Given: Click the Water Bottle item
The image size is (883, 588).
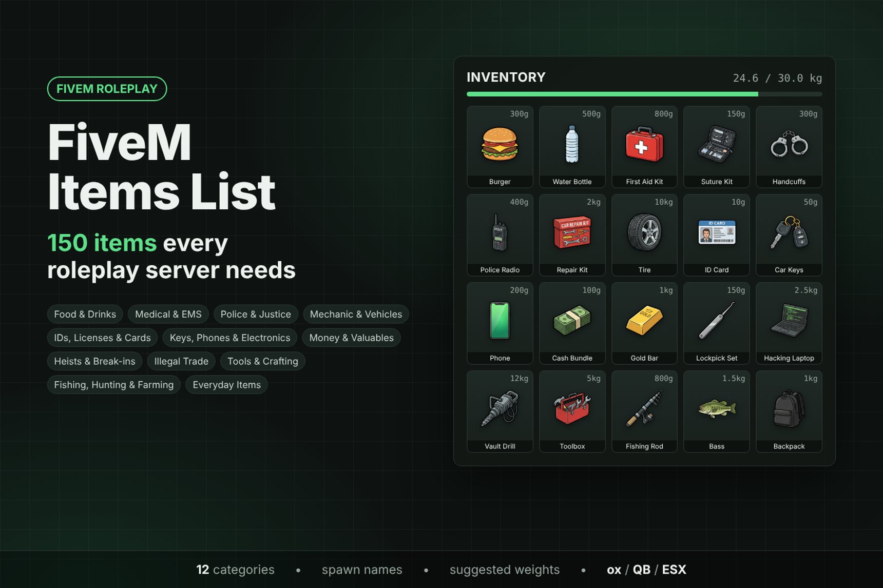Looking at the screenshot, I should (572, 147).
